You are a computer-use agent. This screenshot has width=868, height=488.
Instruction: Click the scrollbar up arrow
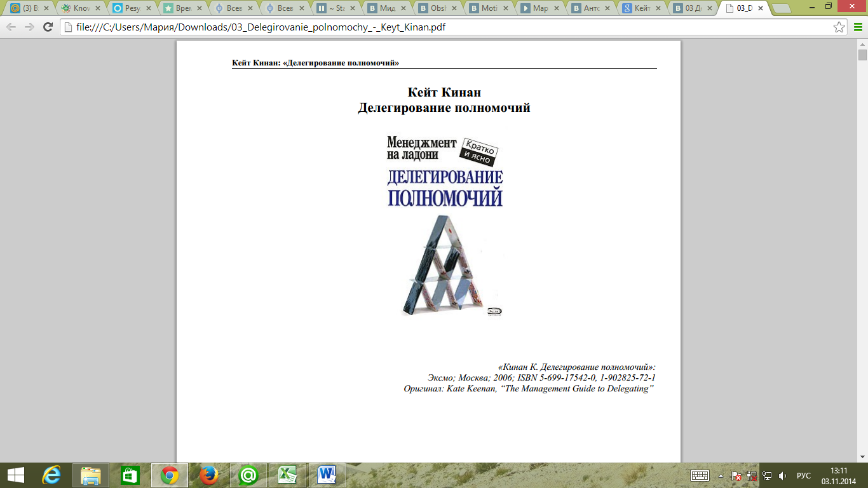[x=862, y=43]
